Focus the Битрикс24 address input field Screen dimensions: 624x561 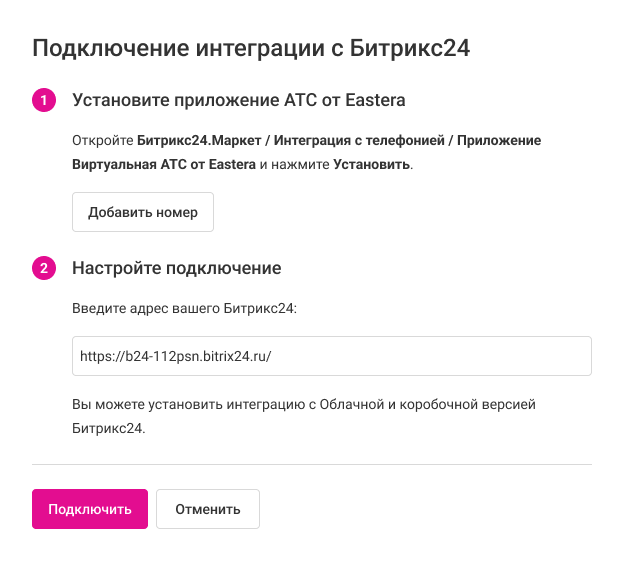(x=331, y=356)
